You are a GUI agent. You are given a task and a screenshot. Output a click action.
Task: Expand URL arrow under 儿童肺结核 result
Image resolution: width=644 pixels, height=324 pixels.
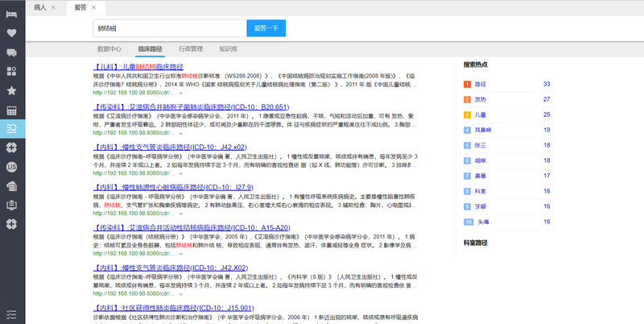[x=180, y=93]
